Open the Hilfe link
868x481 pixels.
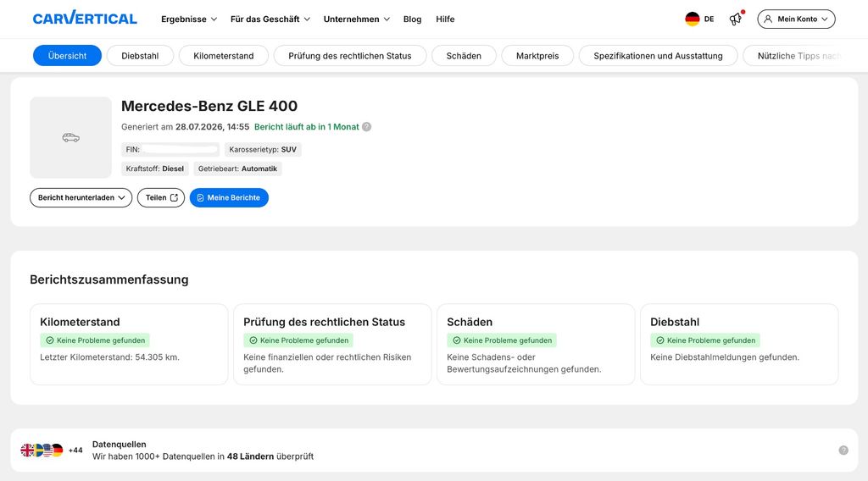(445, 19)
